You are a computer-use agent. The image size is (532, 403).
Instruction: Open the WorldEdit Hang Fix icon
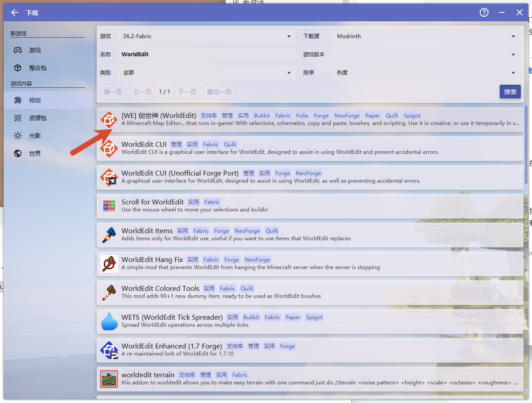[x=109, y=263]
